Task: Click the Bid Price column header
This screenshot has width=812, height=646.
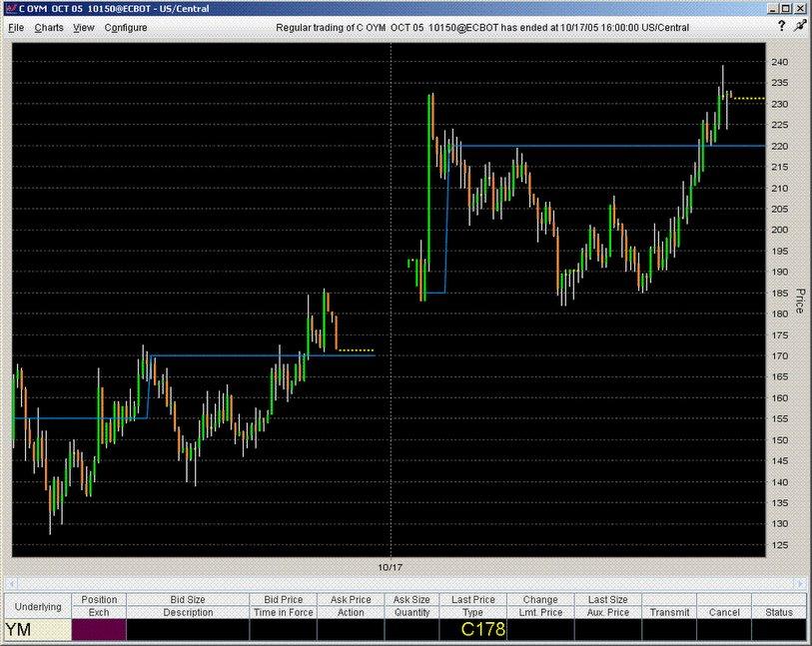Action: (x=284, y=599)
